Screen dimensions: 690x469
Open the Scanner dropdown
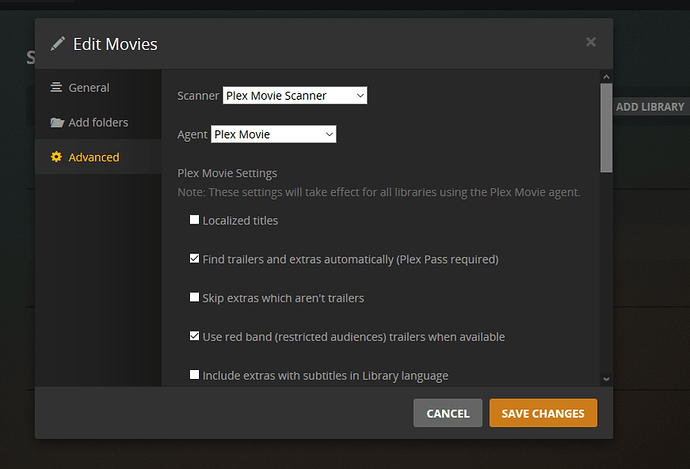(295, 95)
